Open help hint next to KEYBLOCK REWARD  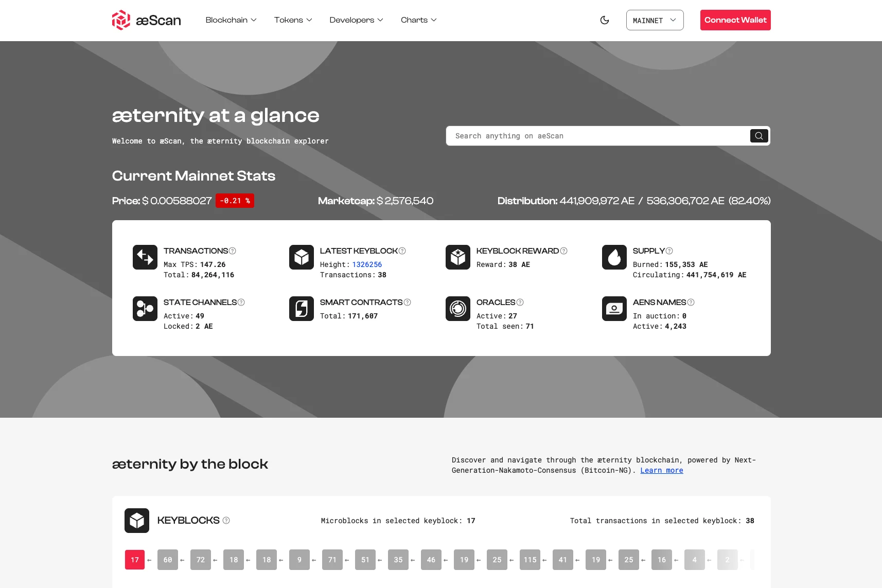click(x=564, y=251)
